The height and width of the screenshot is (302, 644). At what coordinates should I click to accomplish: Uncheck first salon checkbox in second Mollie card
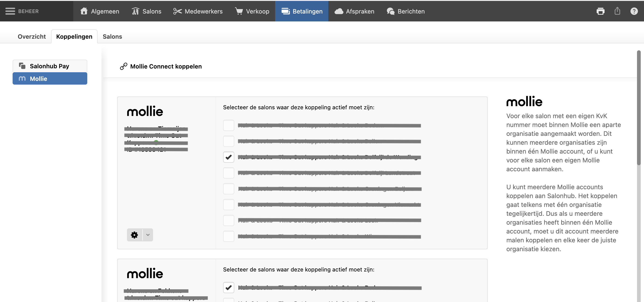pos(228,288)
